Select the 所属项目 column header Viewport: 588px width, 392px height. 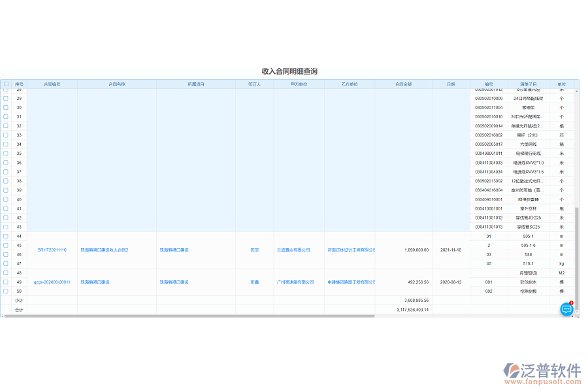196,84
